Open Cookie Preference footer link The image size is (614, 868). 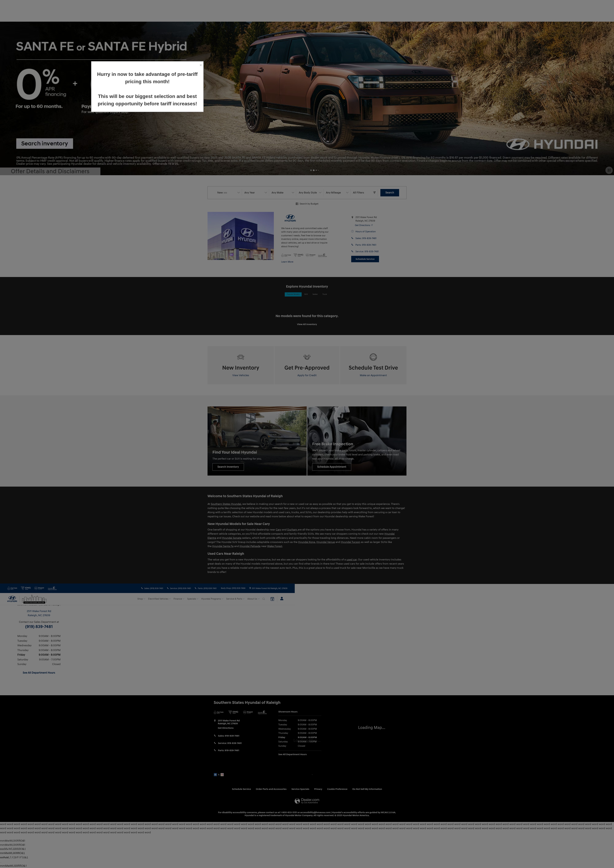[337, 789]
